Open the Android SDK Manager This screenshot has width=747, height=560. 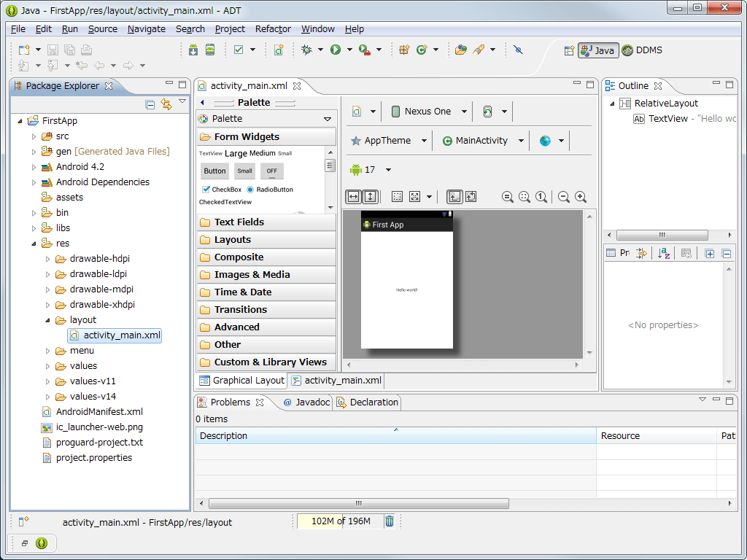[x=193, y=50]
